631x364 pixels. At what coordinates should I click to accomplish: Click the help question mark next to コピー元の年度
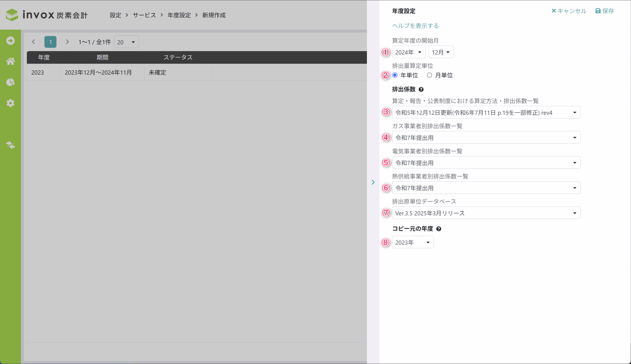[x=439, y=229]
